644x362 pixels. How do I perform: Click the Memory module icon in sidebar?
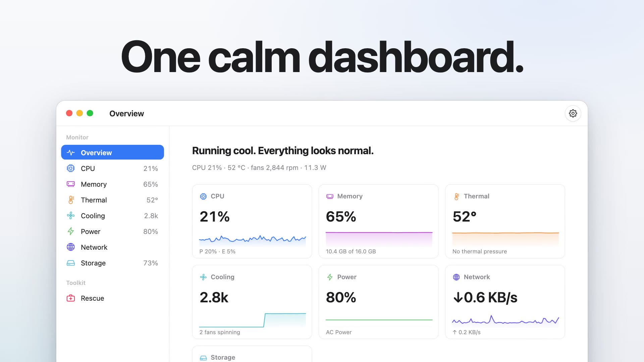pos(71,184)
